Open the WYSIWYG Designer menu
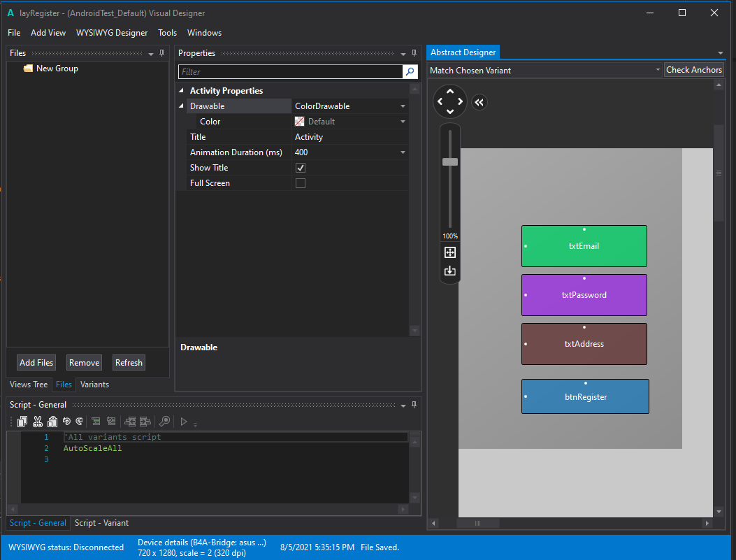This screenshot has width=736, height=560. [112, 33]
